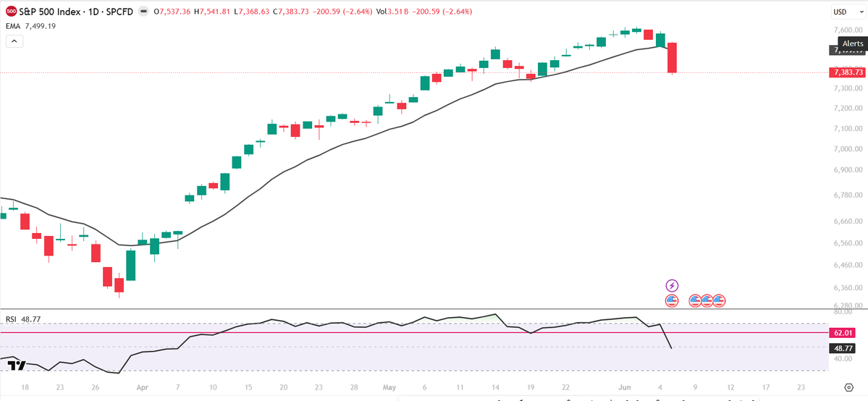Click the 17 date label on time axis
The height and width of the screenshot is (401, 868).
pos(766,388)
